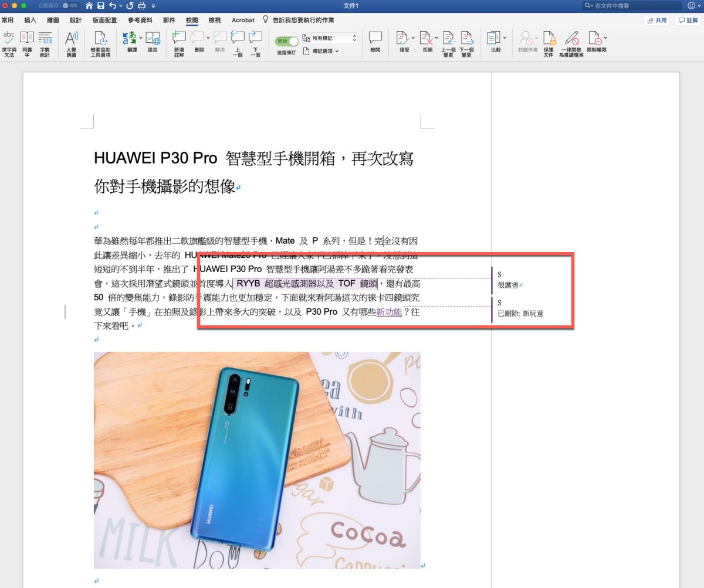This screenshot has height=588, width=704.
Task: Switch to the 繪圖 tab
Action: click(x=53, y=20)
